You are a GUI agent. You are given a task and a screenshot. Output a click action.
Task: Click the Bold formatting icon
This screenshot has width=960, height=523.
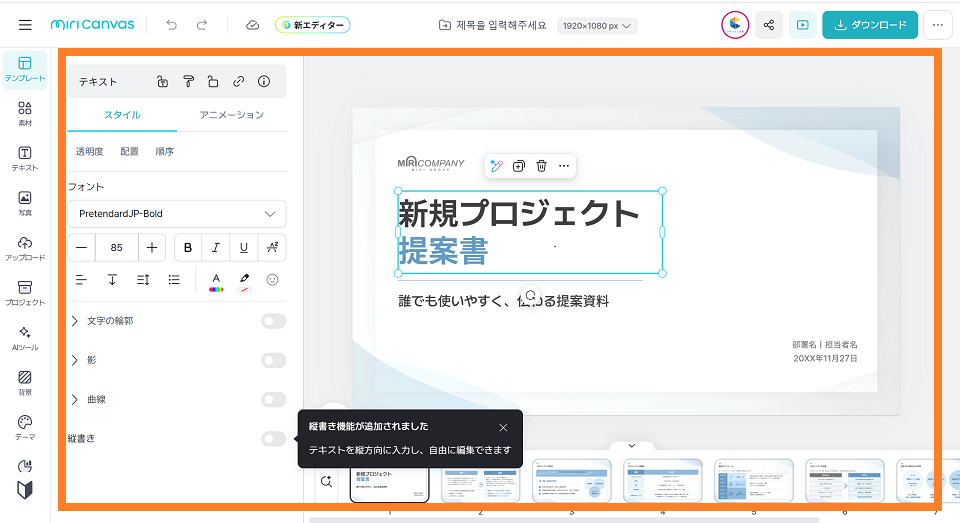[x=188, y=247]
